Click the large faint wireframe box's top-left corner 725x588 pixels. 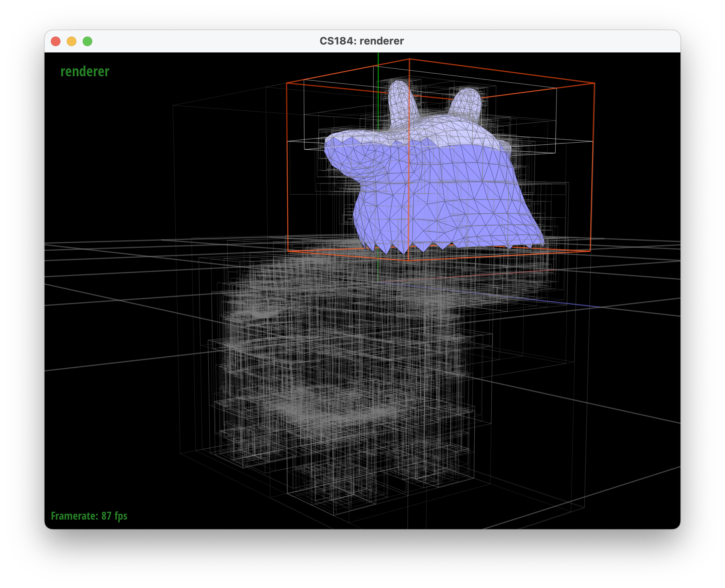tap(173, 106)
